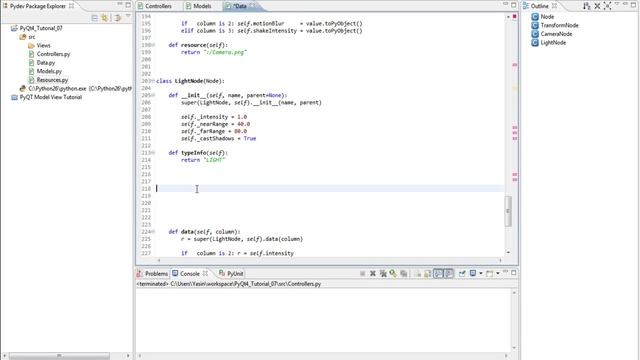Expand all nodes in Outline
This screenshot has height=360, width=640.
point(607,6)
